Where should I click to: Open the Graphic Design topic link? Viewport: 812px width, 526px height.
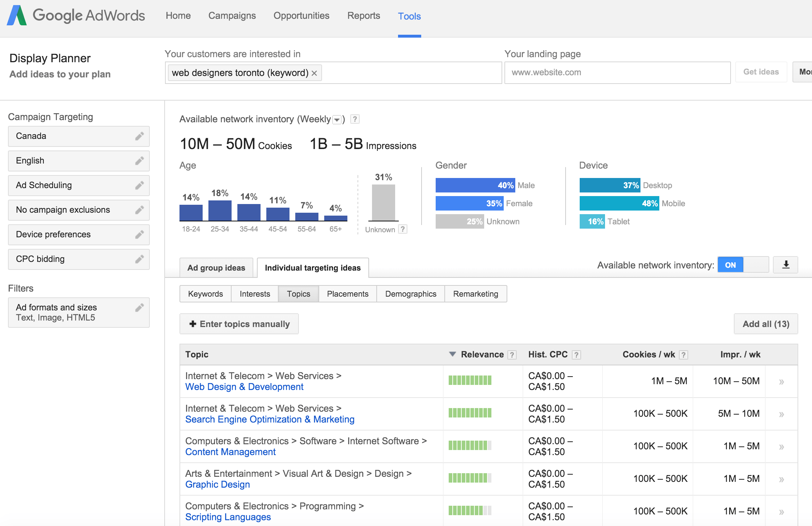pyautogui.click(x=217, y=484)
